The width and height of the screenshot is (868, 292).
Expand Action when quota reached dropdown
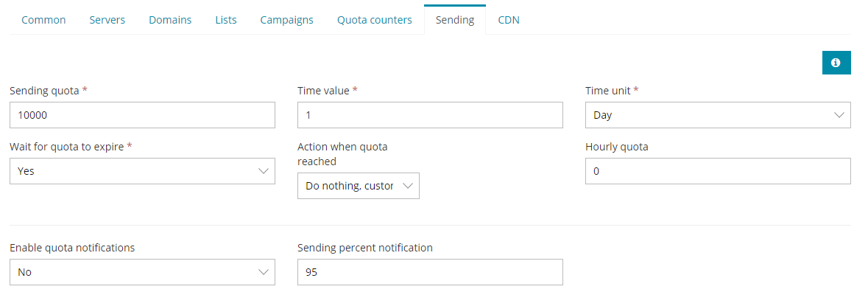[x=358, y=186]
